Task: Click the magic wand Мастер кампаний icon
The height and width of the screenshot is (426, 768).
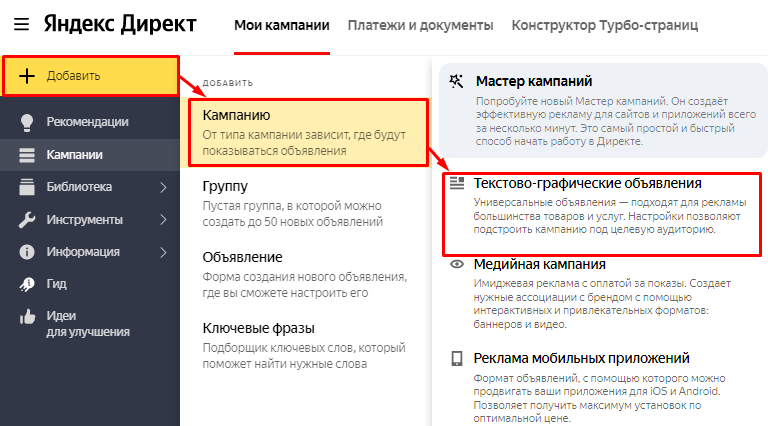Action: tap(457, 81)
